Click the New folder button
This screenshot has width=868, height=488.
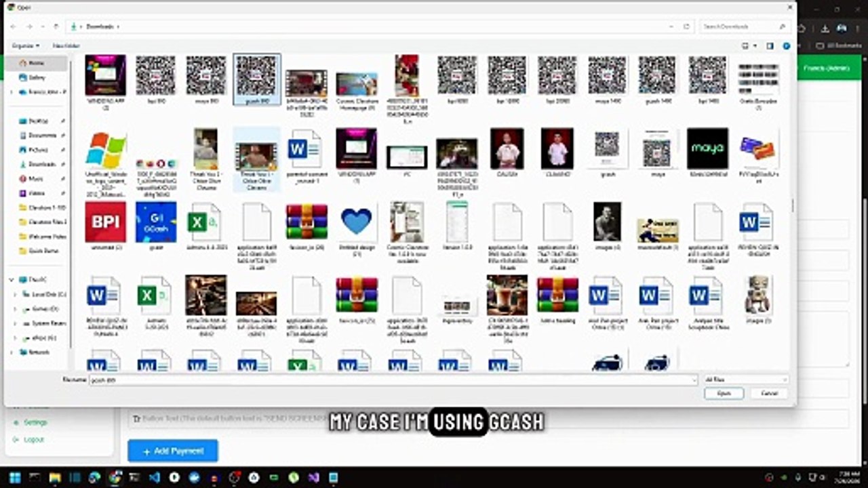[x=66, y=46]
